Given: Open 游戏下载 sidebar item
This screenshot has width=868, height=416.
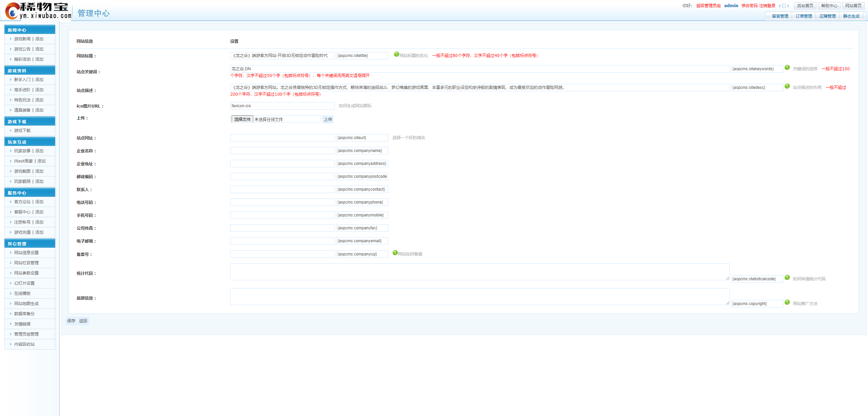Looking at the screenshot, I should pyautogui.click(x=22, y=131).
